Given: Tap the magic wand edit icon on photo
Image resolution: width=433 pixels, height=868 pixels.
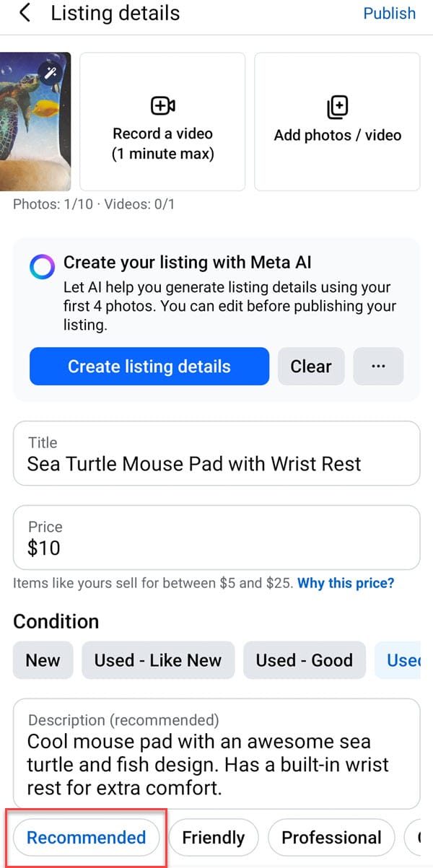Looking at the screenshot, I should click(x=51, y=71).
